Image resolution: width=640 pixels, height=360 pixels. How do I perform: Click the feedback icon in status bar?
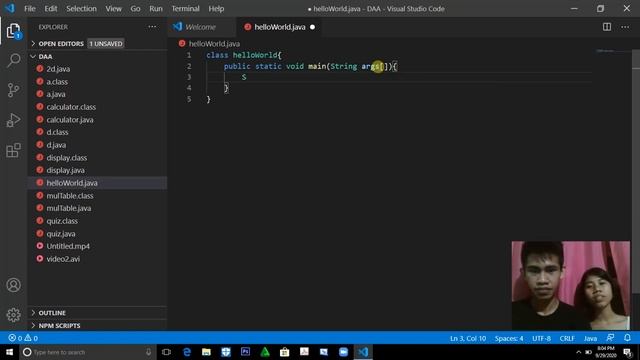click(610, 338)
